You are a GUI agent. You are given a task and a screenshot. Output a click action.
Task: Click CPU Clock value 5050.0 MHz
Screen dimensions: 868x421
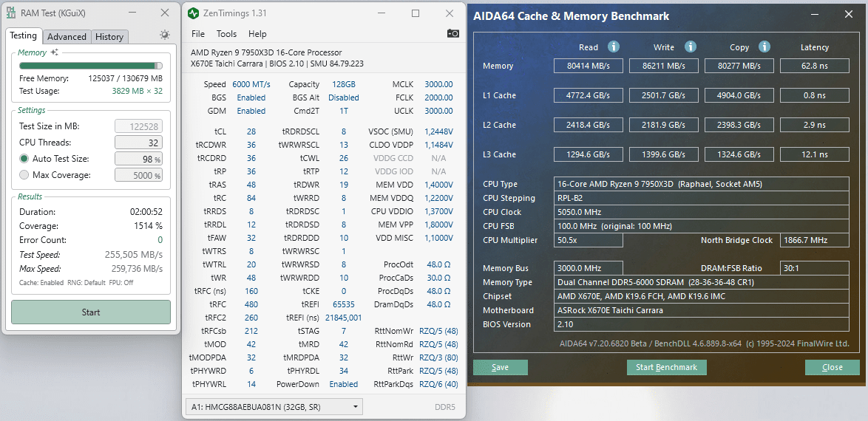pyautogui.click(x=702, y=212)
